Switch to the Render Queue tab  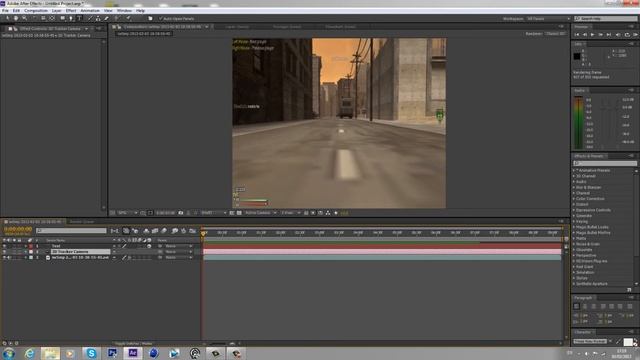(82, 222)
